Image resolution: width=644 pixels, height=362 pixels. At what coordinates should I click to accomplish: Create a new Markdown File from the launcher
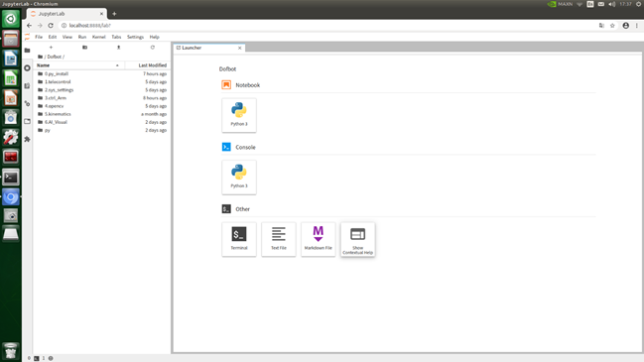[x=319, y=239]
